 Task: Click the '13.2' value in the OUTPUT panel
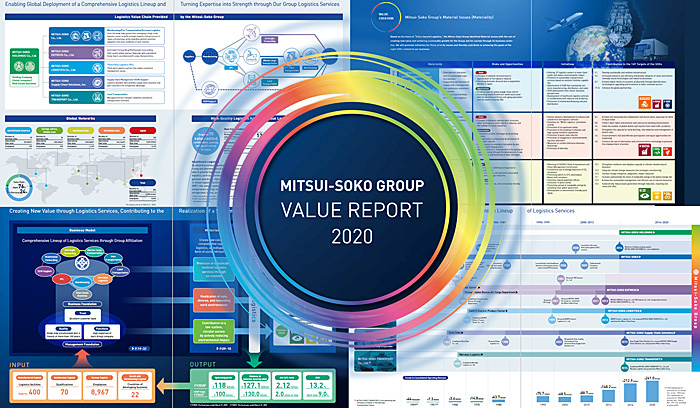(x=316, y=385)
